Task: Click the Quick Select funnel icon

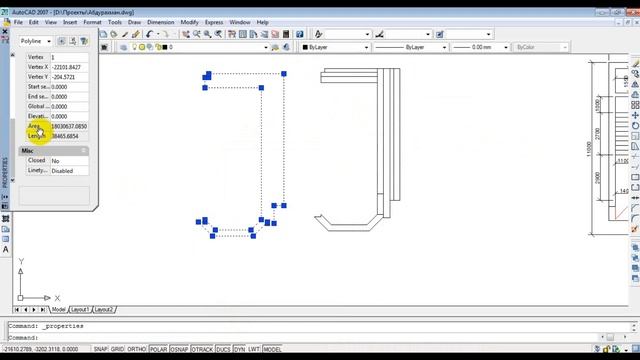Action: (84, 41)
